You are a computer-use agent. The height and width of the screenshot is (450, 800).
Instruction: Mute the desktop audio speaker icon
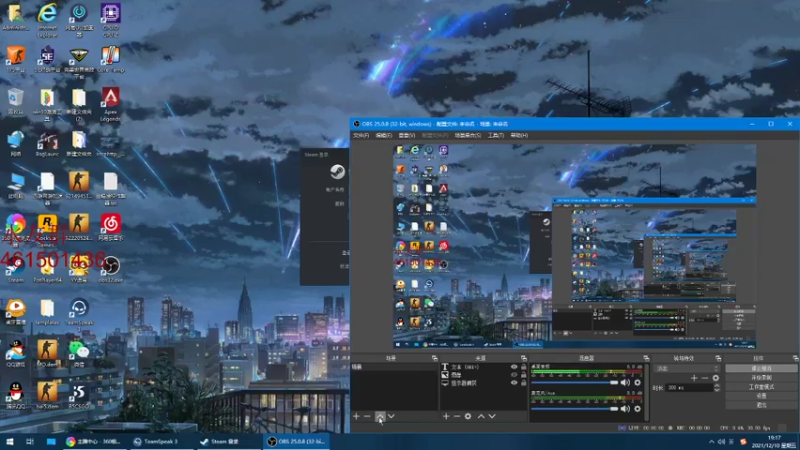tap(626, 383)
